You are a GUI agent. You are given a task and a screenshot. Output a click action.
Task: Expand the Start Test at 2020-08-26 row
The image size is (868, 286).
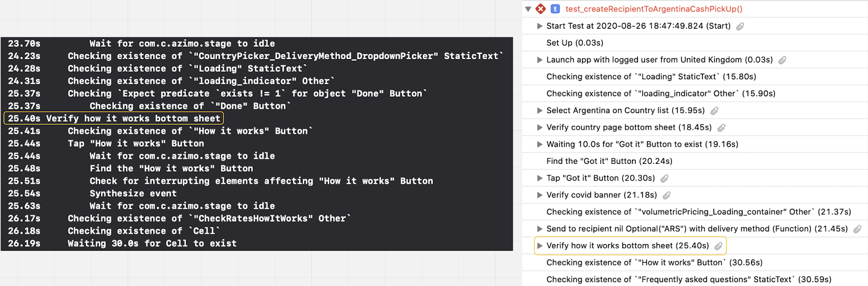(539, 26)
